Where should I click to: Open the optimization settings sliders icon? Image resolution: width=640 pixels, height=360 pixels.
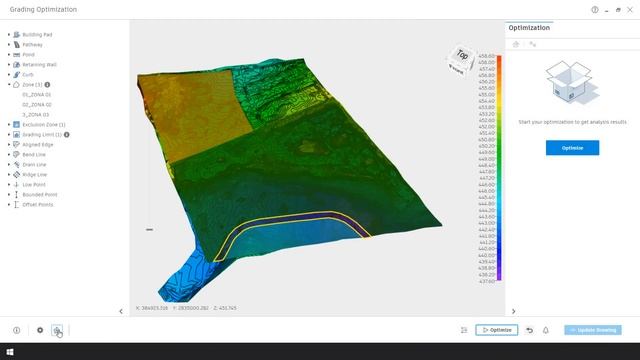464,330
